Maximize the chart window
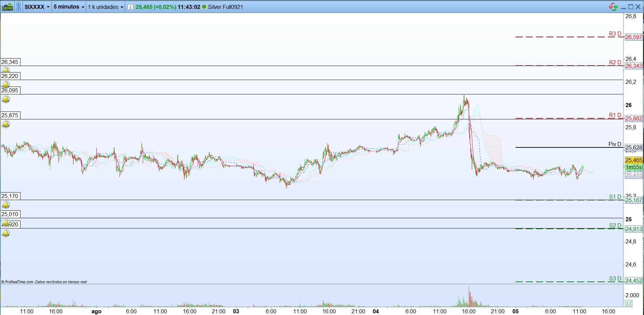This screenshot has height=315, width=644. 631,6
